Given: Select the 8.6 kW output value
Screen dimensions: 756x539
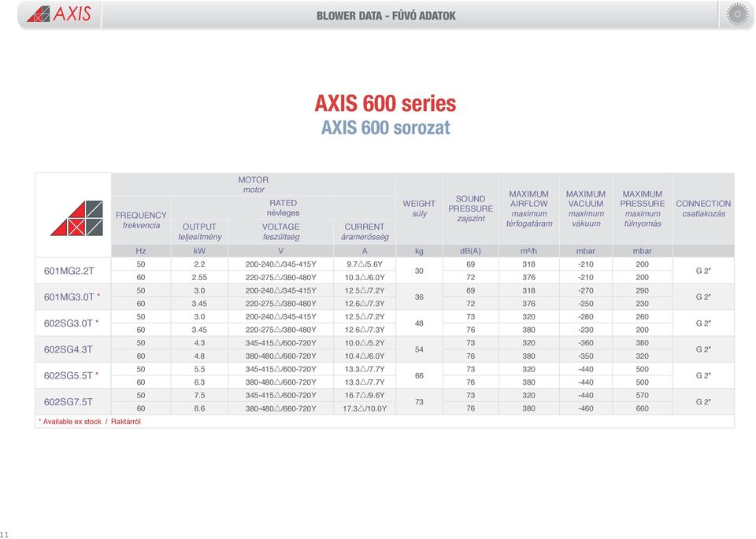Looking at the screenshot, I should [x=199, y=408].
